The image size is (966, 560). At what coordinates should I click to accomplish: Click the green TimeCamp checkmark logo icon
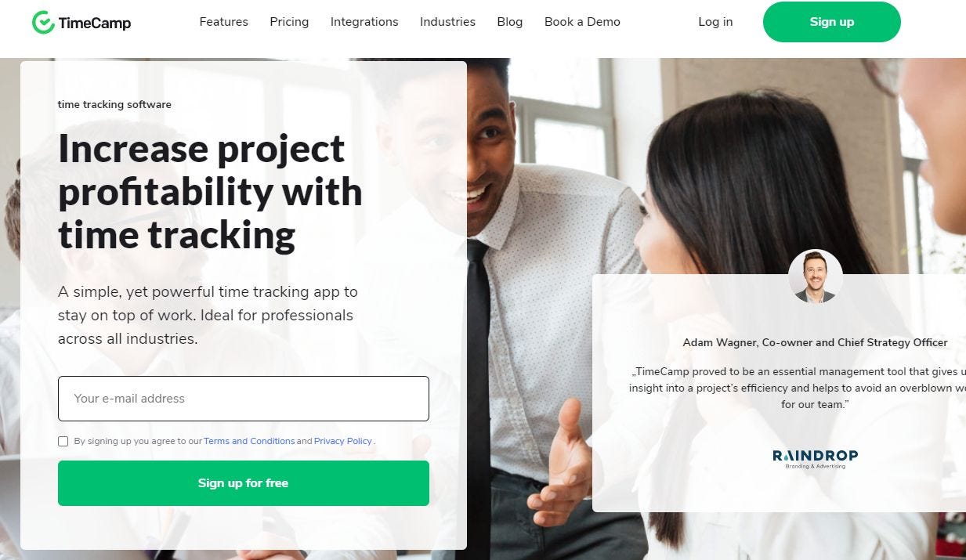pos(43,23)
